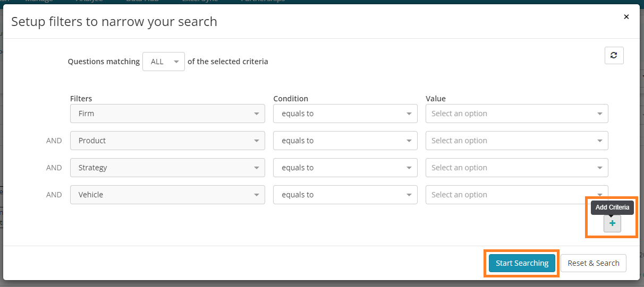Open condition dropdown for Vehicle row
Image resolution: width=644 pixels, height=287 pixels.
(345, 195)
